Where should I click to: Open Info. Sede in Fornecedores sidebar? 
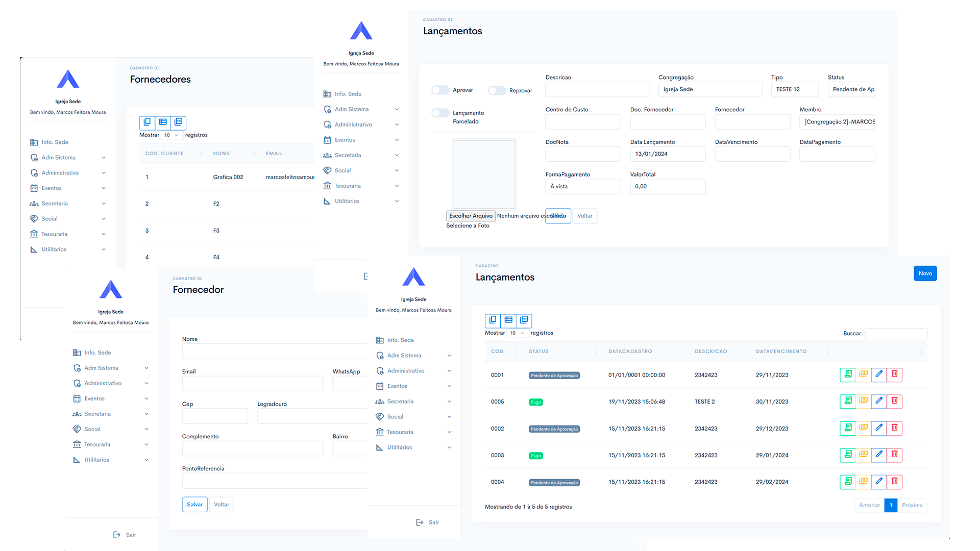point(55,142)
